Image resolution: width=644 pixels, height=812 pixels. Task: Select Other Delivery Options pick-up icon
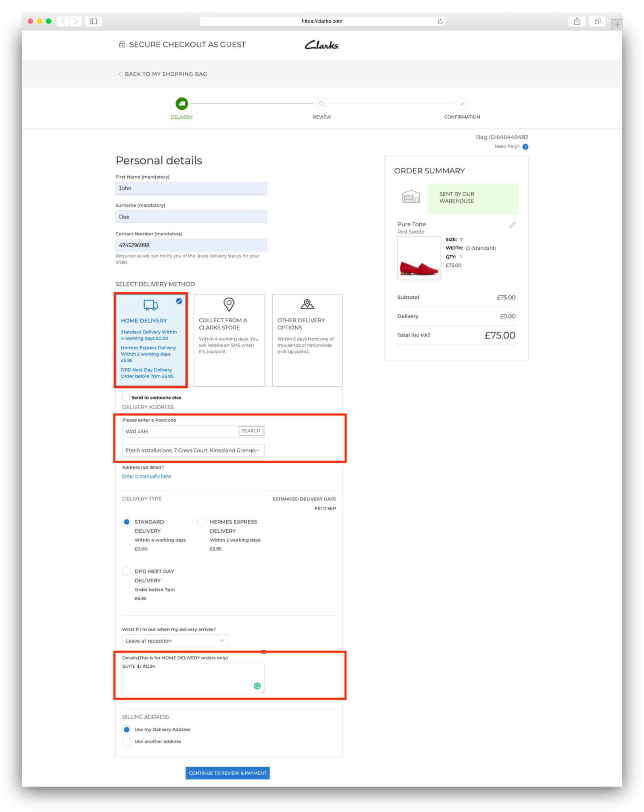[307, 304]
